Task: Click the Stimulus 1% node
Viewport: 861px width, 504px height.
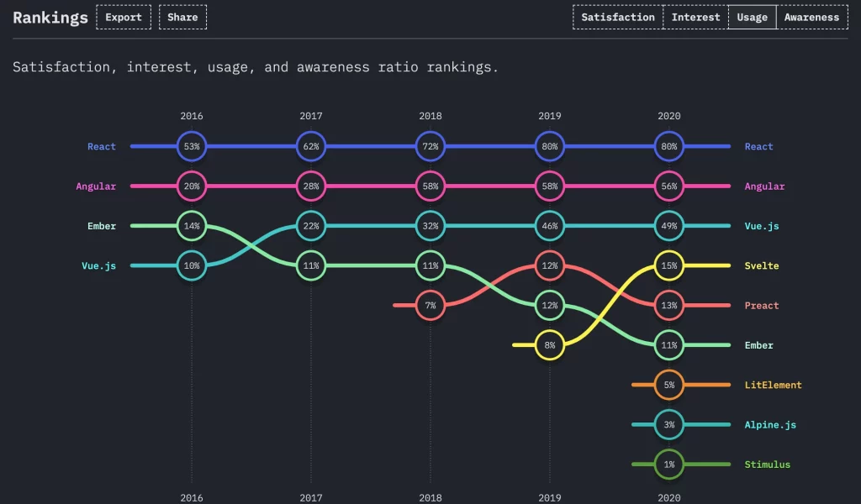Action: point(669,465)
